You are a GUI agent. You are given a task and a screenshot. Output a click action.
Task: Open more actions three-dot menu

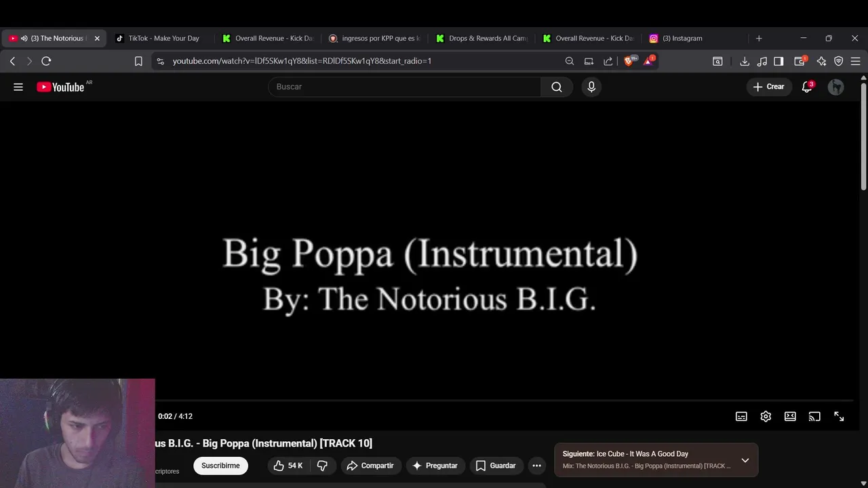pos(536,466)
